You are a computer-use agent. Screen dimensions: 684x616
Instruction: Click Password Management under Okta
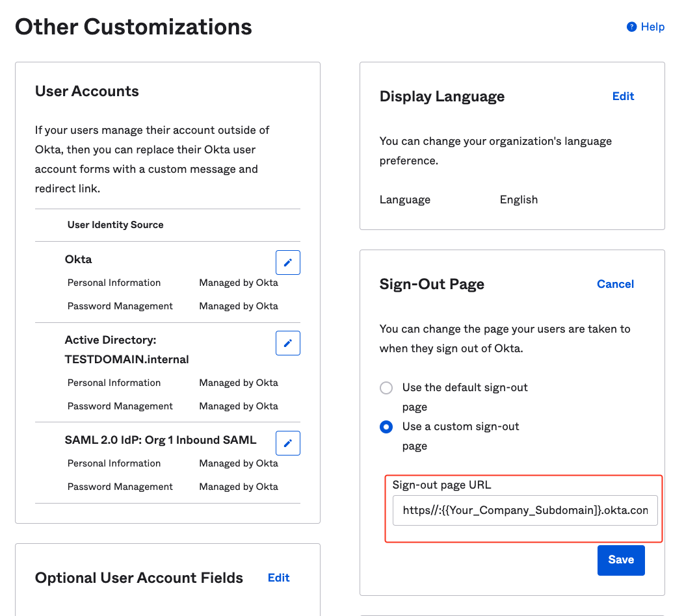pos(120,306)
